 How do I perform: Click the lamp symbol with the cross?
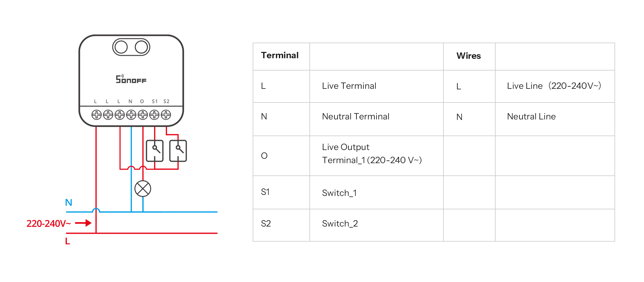tap(143, 189)
